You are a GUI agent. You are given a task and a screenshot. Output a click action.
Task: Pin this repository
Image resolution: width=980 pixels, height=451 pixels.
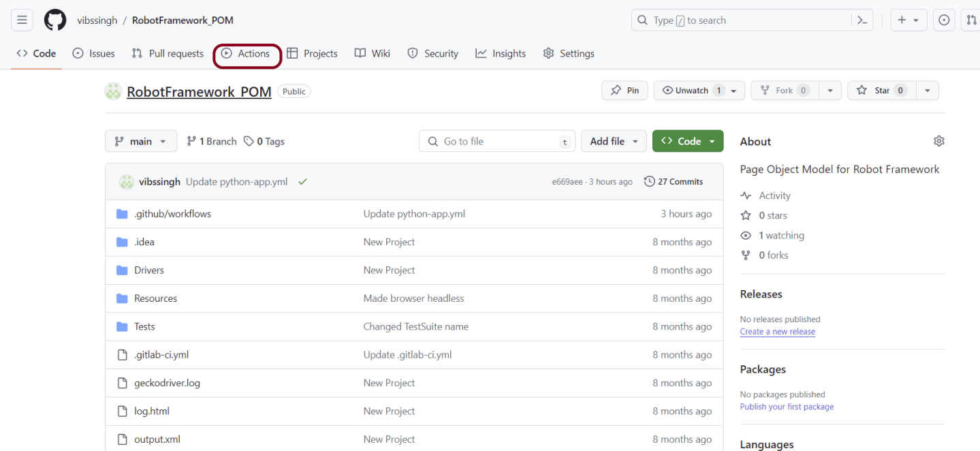pyautogui.click(x=625, y=91)
